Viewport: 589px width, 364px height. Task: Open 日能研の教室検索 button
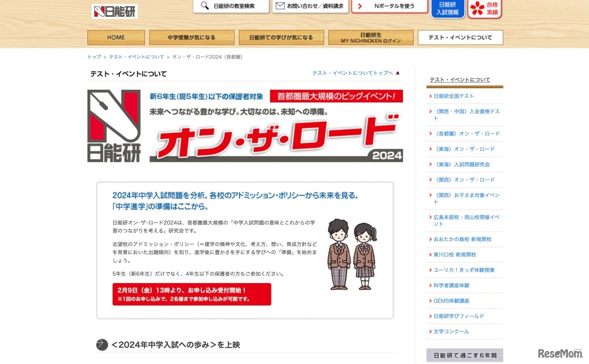point(231,6)
